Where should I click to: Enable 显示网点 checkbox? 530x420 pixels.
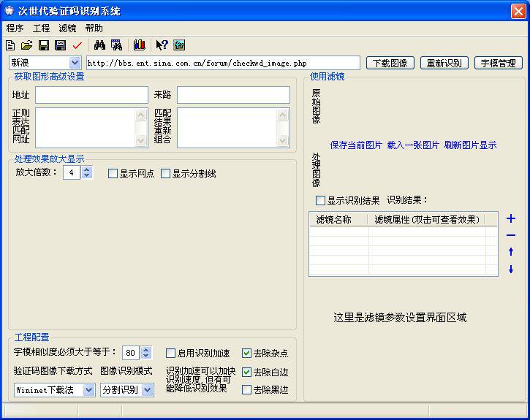[113, 174]
